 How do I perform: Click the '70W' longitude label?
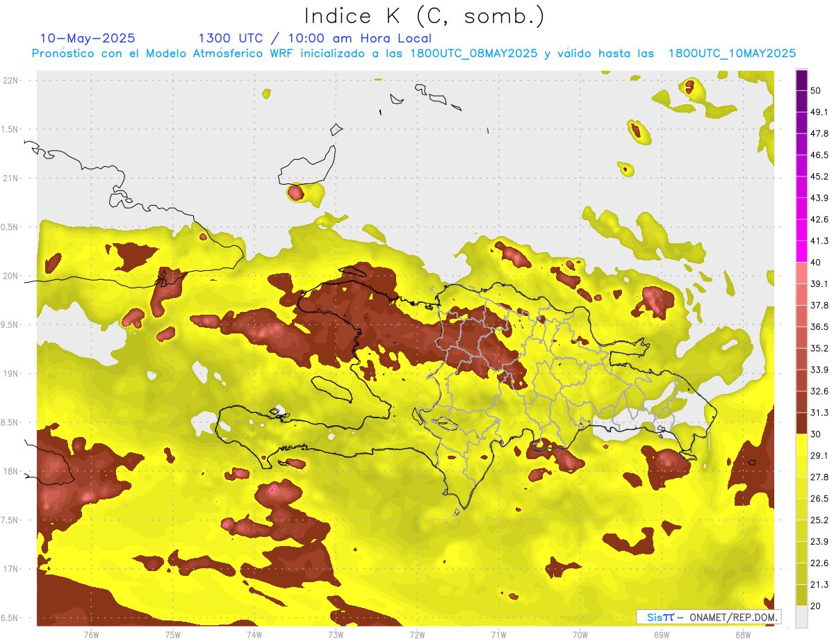580,635
